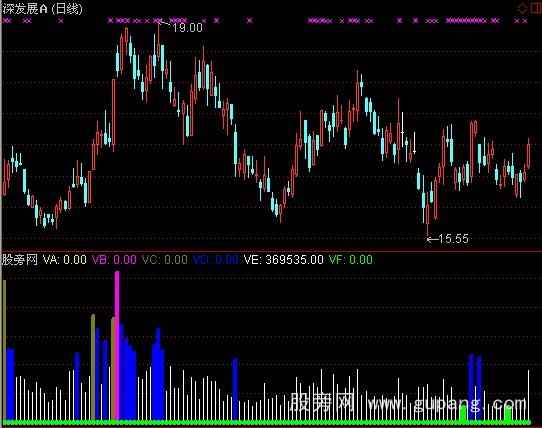Click the VA: 0.00 indicator value
The width and height of the screenshot is (542, 428).
click(x=65, y=260)
